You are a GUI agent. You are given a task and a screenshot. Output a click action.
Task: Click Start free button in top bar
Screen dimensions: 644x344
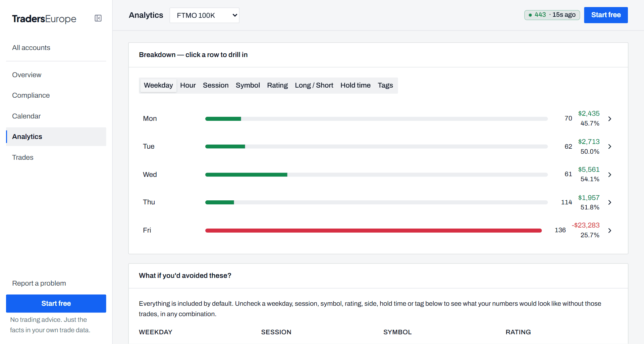coord(606,15)
